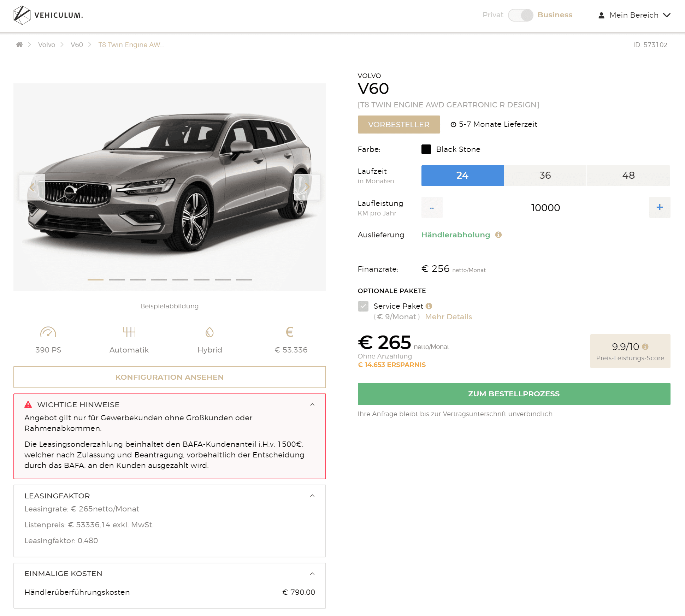This screenshot has height=616, width=685.
Task: Select 48 months Laufzeit
Action: click(x=628, y=176)
